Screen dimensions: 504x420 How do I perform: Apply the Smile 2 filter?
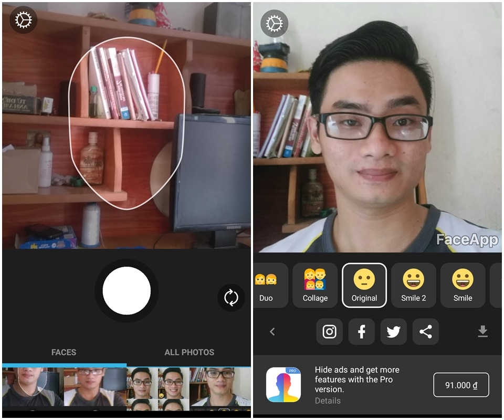pyautogui.click(x=413, y=285)
